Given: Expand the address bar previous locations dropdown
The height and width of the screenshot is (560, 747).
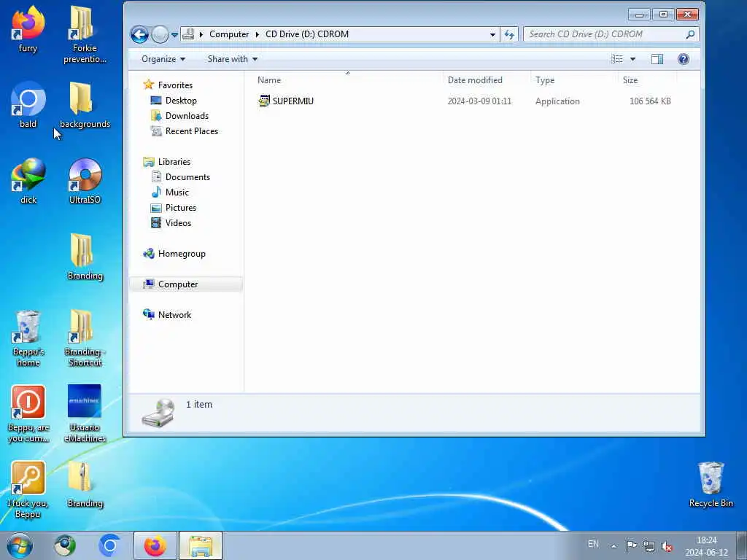Looking at the screenshot, I should (492, 34).
